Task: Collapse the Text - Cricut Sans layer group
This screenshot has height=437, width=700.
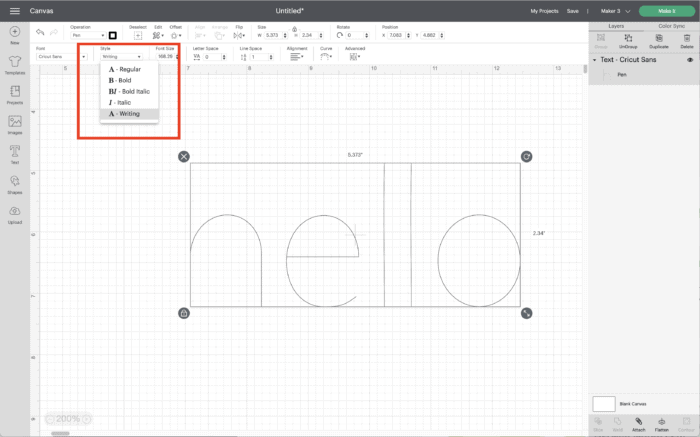Action: pos(596,60)
